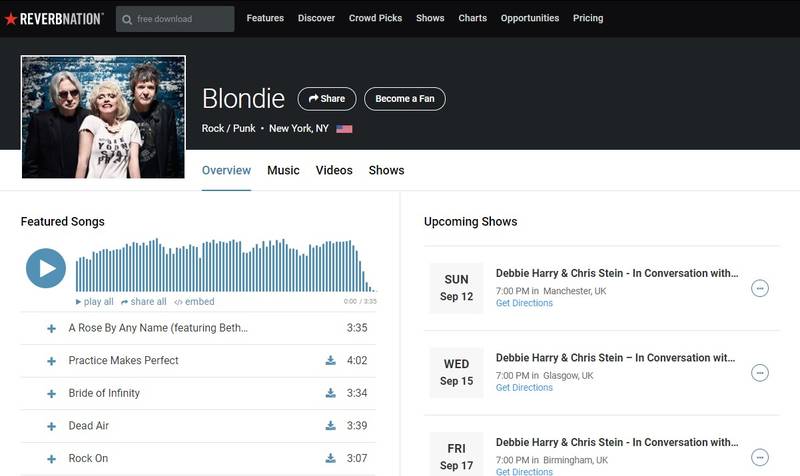Open the Discover menu
800x476 pixels.
316,18
